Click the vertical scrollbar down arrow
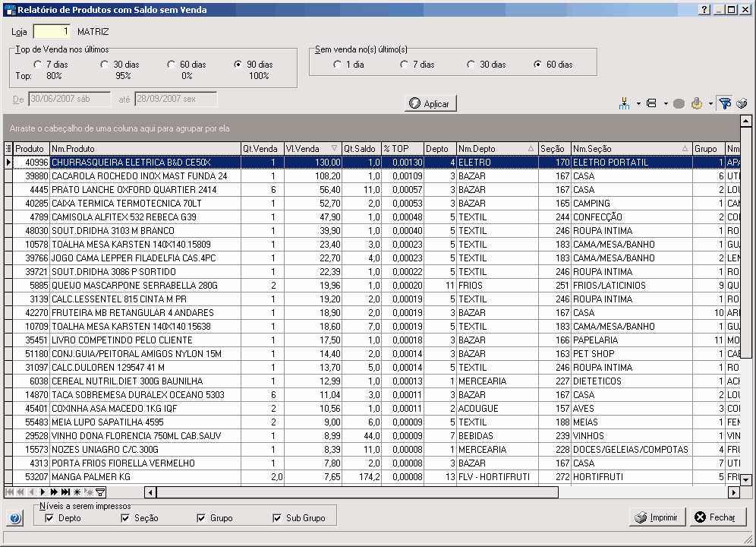 tap(746, 479)
